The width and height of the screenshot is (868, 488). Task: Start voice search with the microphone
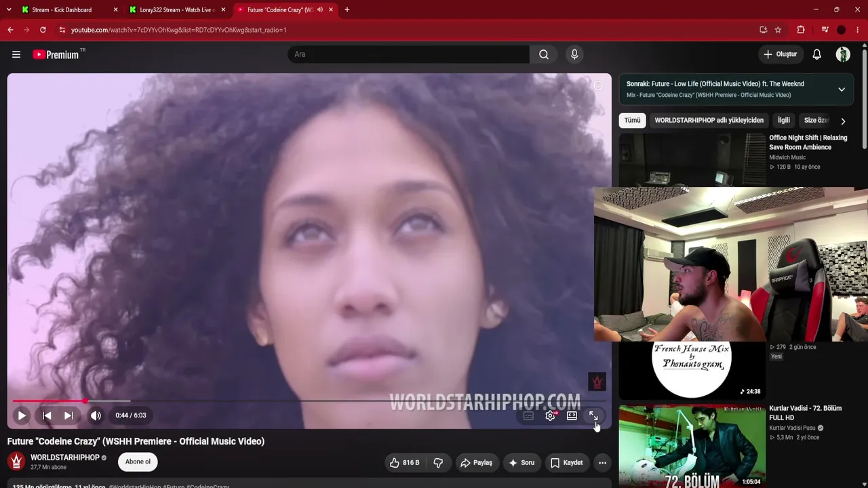pyautogui.click(x=574, y=54)
